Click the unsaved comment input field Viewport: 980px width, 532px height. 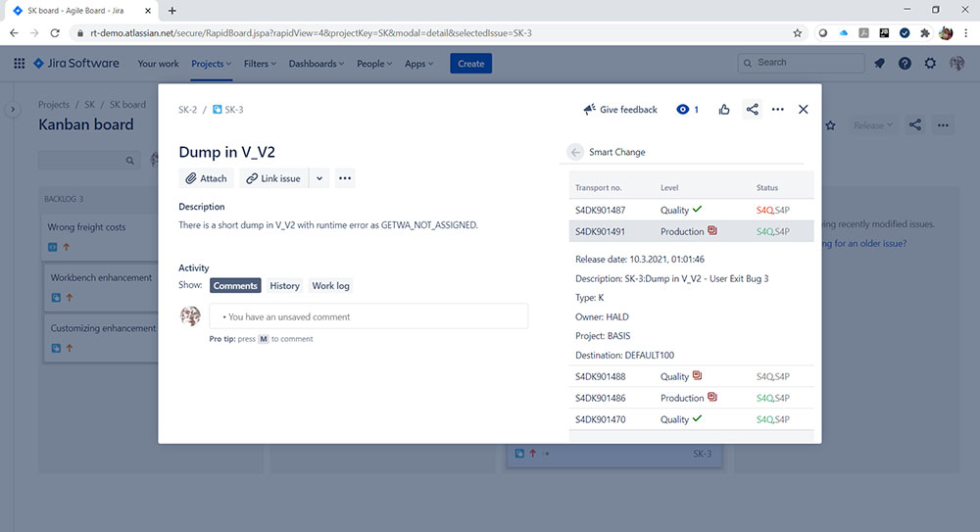(x=368, y=317)
